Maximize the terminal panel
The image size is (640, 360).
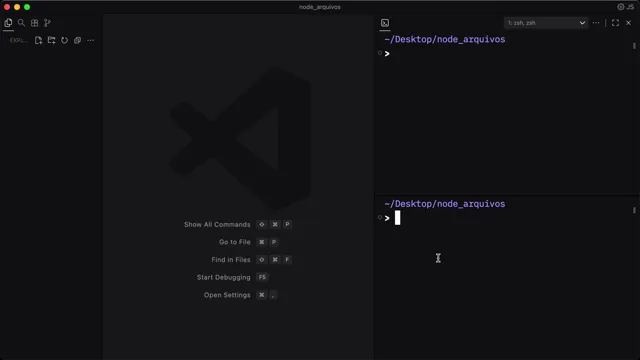(615, 23)
